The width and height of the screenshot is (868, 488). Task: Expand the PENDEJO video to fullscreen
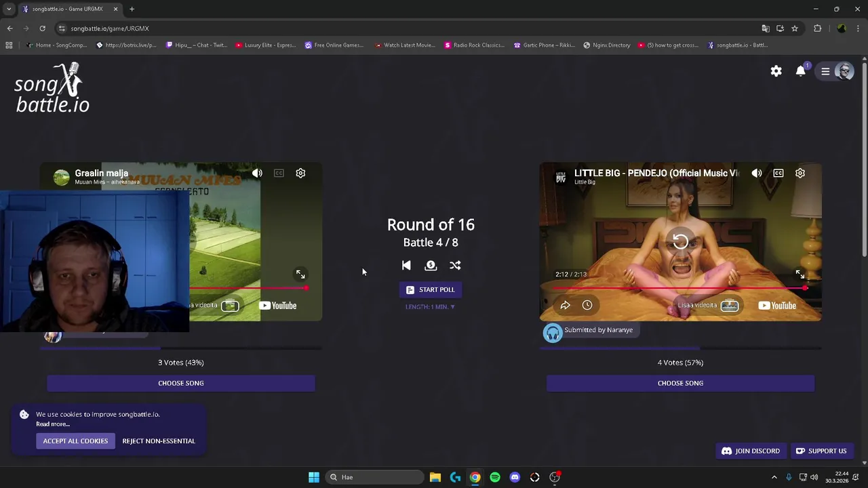800,274
